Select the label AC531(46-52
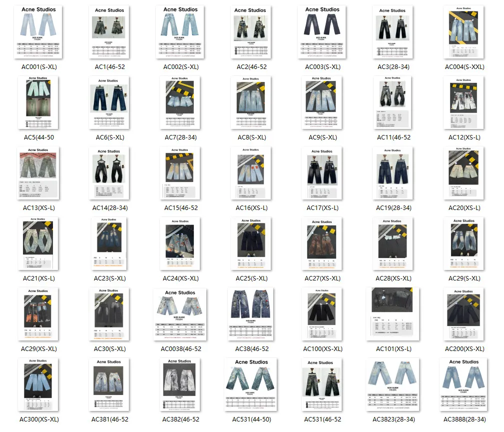The image size is (504, 432). coord(322,419)
